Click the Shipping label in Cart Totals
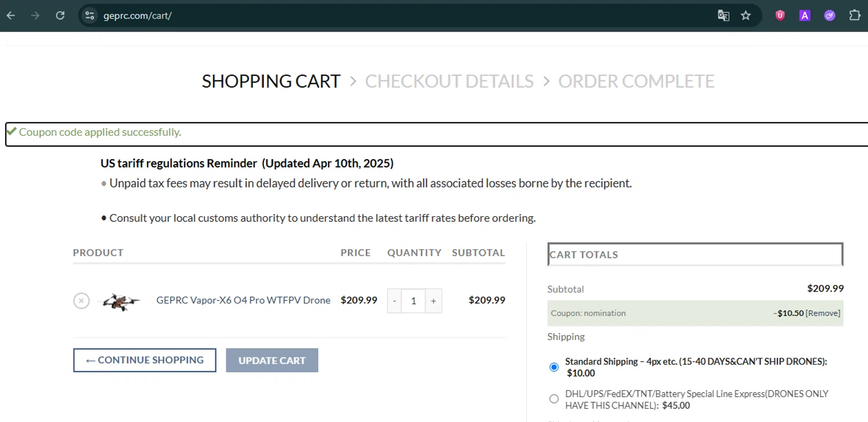 coord(566,336)
